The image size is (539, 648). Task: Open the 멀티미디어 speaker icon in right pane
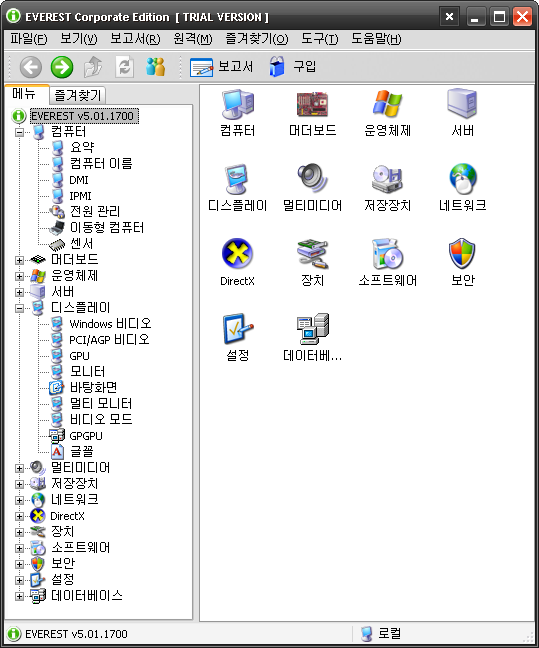[312, 179]
